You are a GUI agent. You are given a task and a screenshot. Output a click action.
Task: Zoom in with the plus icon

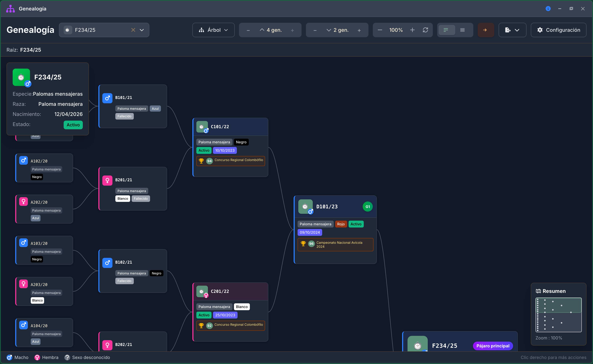tap(412, 30)
